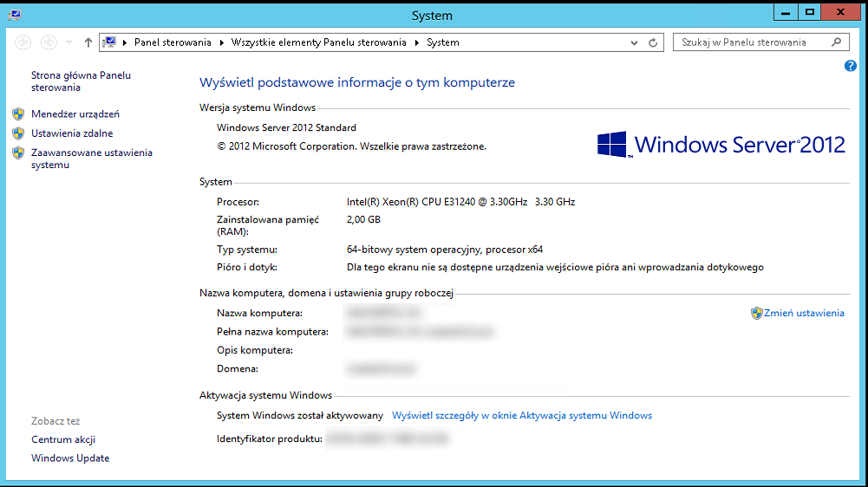Click the shield icon beside Menedżer urządzeń
Image resolution: width=868 pixels, height=487 pixels.
point(18,114)
